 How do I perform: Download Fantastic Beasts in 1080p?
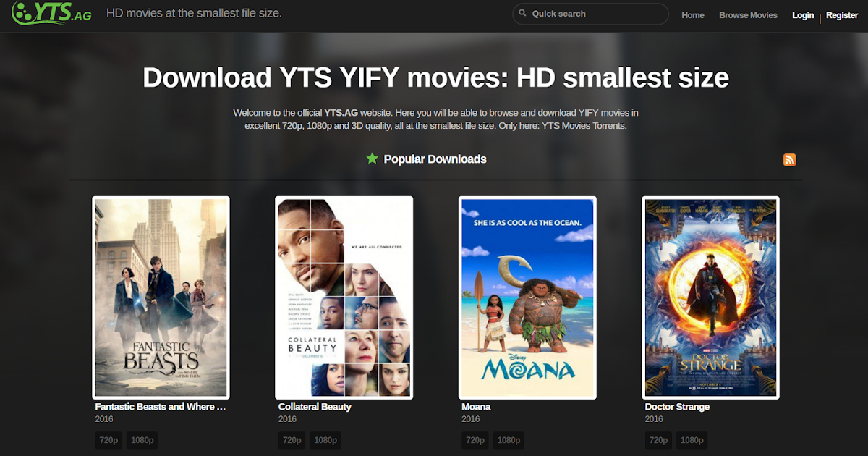(x=142, y=440)
